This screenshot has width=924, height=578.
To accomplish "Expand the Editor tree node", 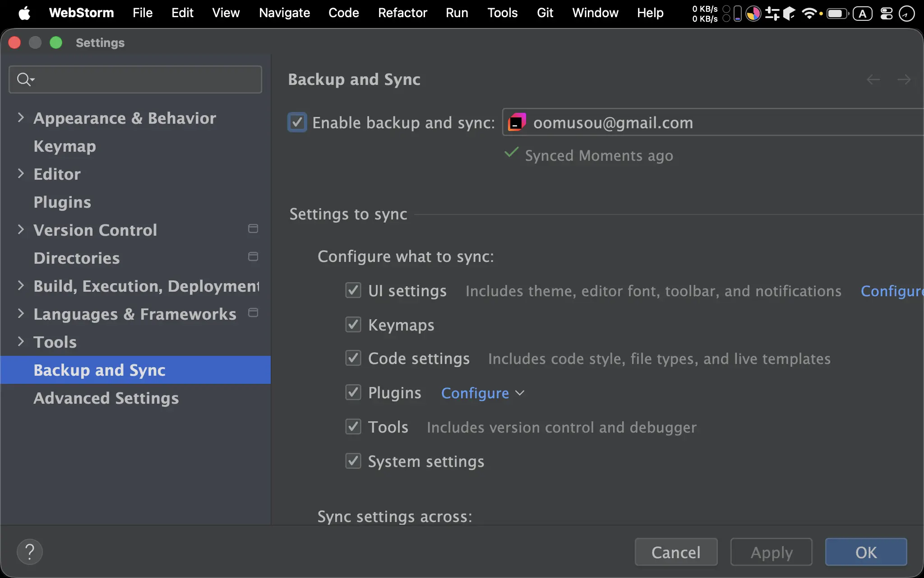I will coord(21,174).
